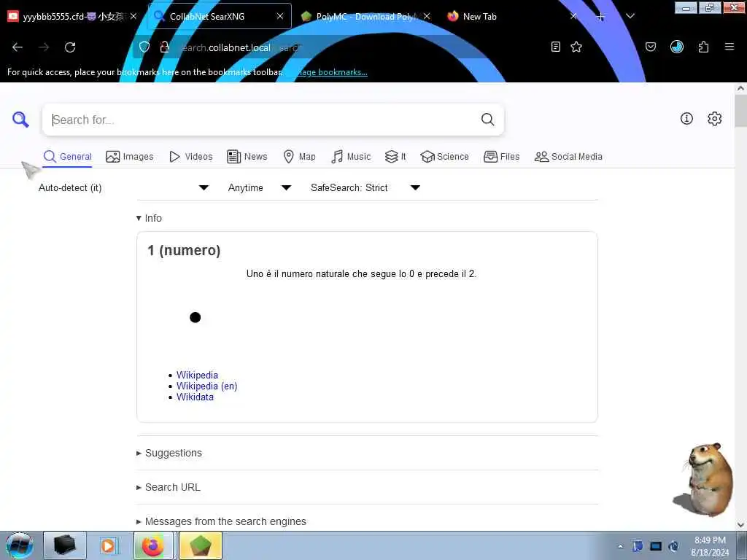Collapse the Info section
This screenshot has width=747, height=560.
point(149,218)
